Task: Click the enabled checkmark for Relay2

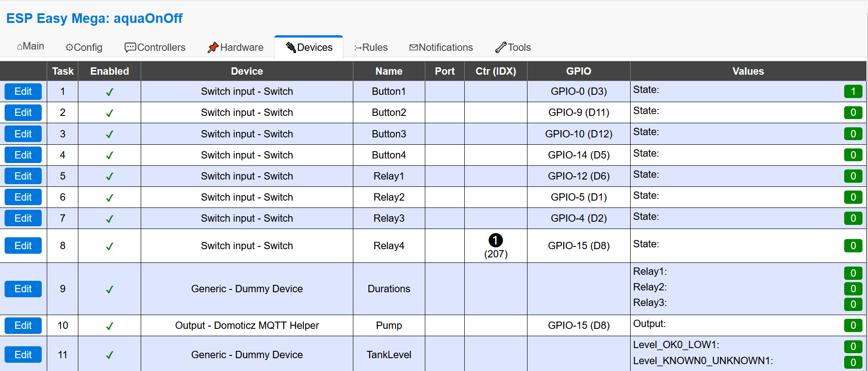Action: point(110,197)
